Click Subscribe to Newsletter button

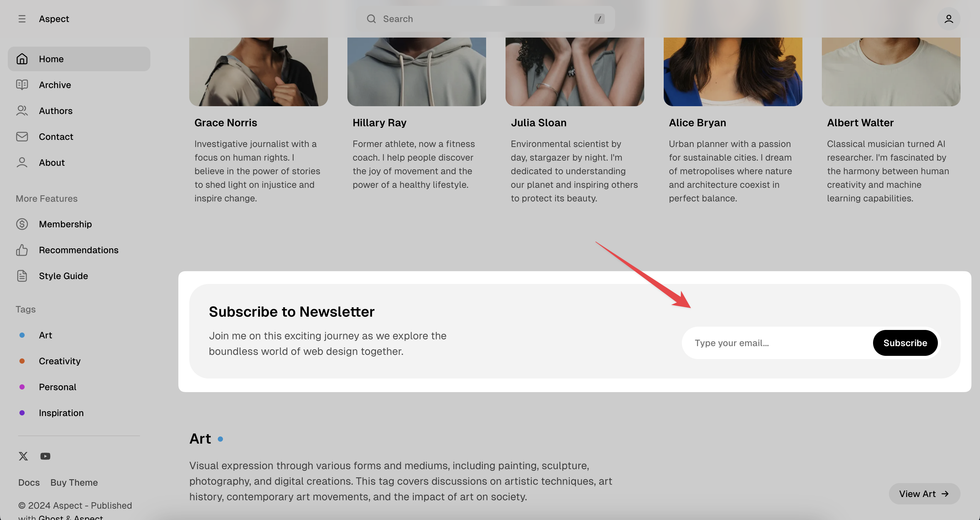[x=904, y=343]
